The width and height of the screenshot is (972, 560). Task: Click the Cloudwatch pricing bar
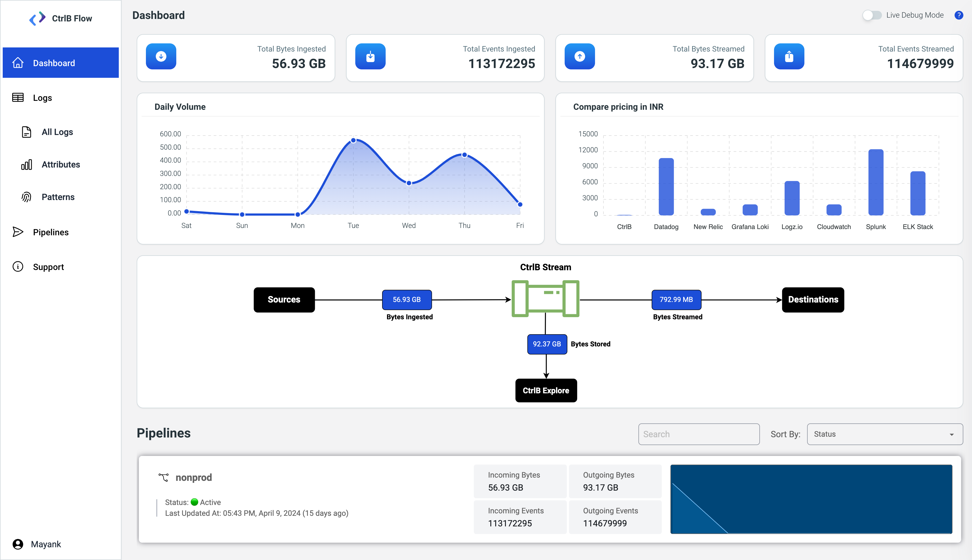pyautogui.click(x=834, y=210)
